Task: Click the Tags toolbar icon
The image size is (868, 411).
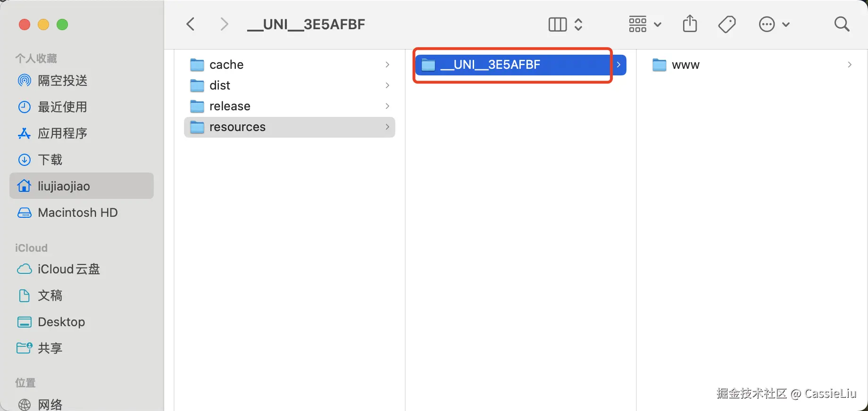Action: pos(727,24)
